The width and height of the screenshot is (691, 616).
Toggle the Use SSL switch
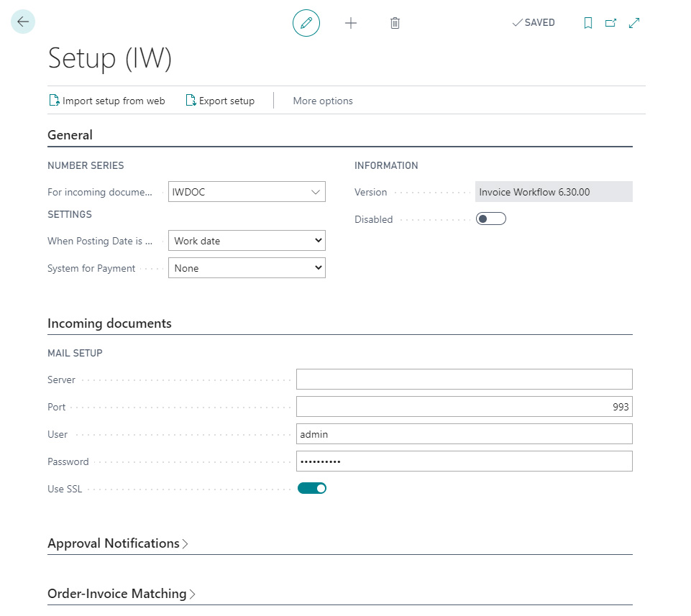pos(312,488)
